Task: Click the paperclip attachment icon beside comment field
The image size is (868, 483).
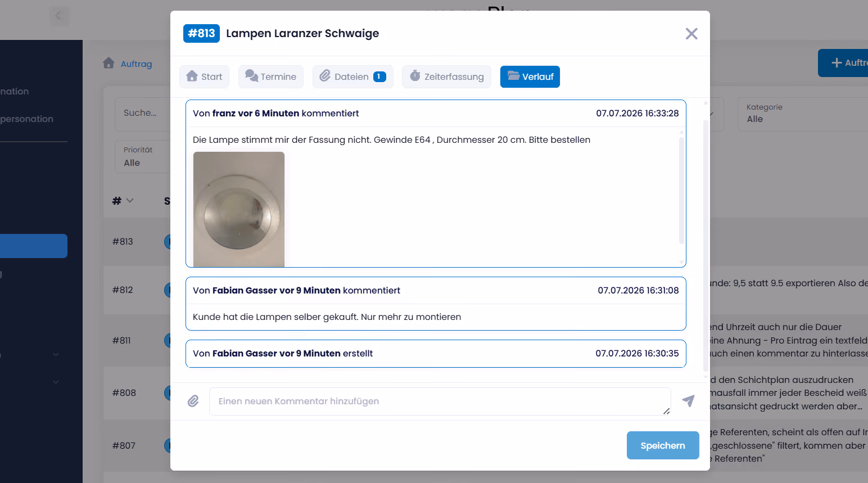Action: 193,401
